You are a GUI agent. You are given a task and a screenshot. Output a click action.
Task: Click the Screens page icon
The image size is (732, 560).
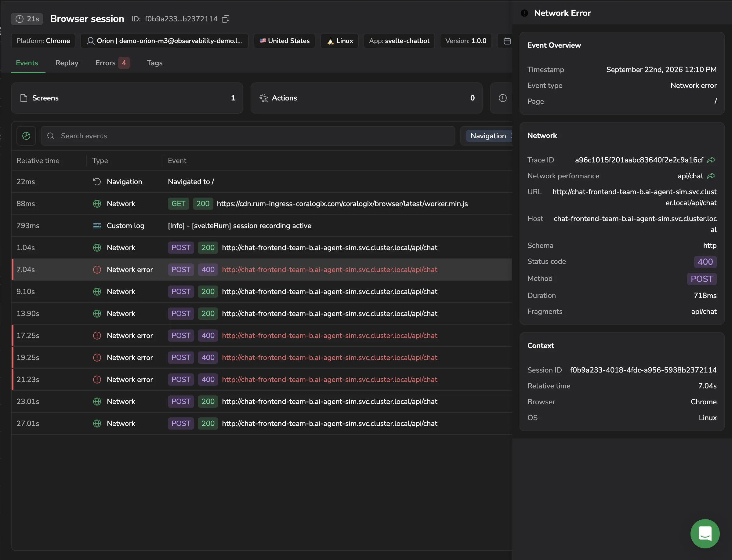(x=24, y=98)
